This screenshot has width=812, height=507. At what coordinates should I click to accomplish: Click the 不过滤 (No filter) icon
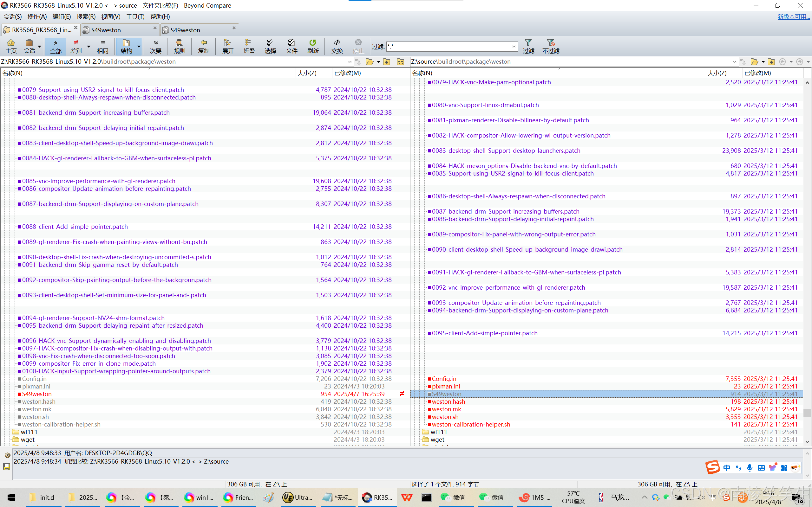tap(551, 46)
